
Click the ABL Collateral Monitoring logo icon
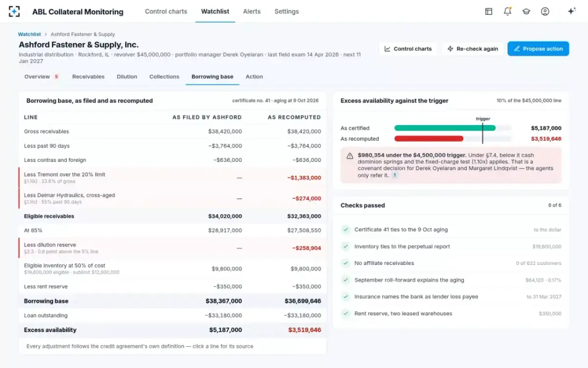[14, 11]
